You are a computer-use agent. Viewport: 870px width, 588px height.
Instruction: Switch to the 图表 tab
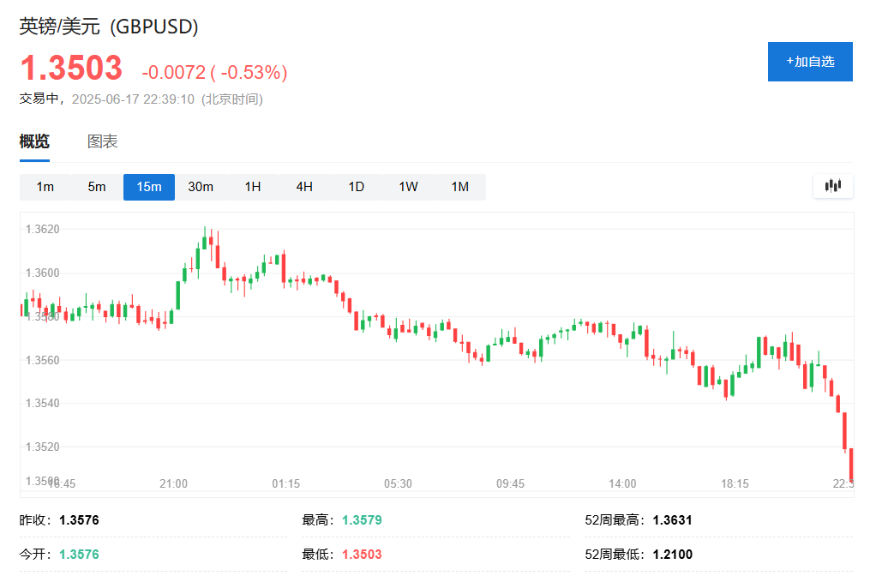tap(103, 141)
